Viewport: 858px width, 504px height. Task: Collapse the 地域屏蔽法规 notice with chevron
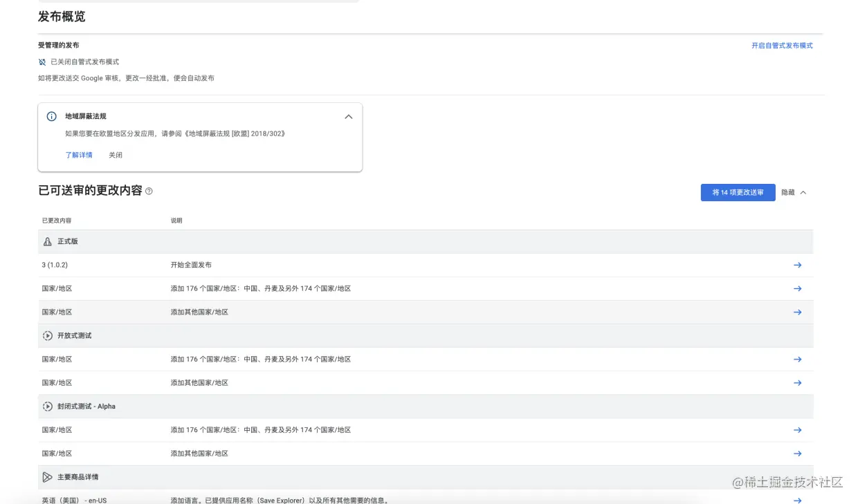coord(349,117)
